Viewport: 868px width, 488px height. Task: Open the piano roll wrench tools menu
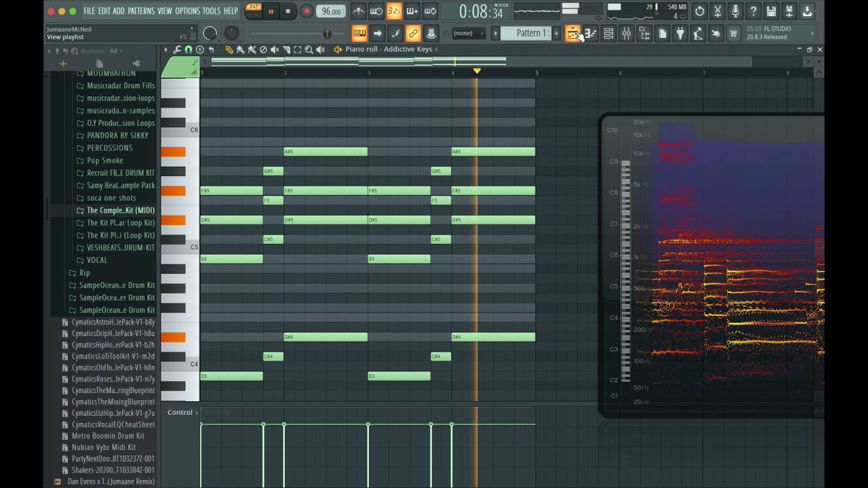click(177, 49)
